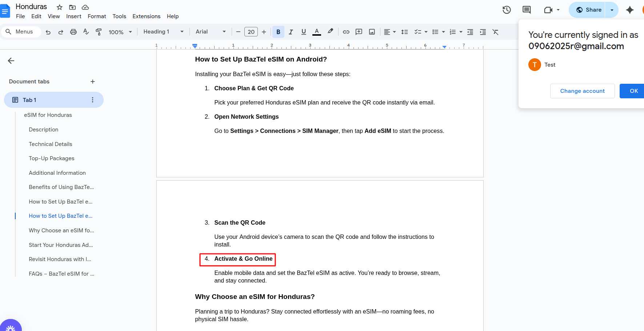The height and width of the screenshot is (331, 644).
Task: Open the Heading 1 style dropdown
Action: tap(163, 32)
